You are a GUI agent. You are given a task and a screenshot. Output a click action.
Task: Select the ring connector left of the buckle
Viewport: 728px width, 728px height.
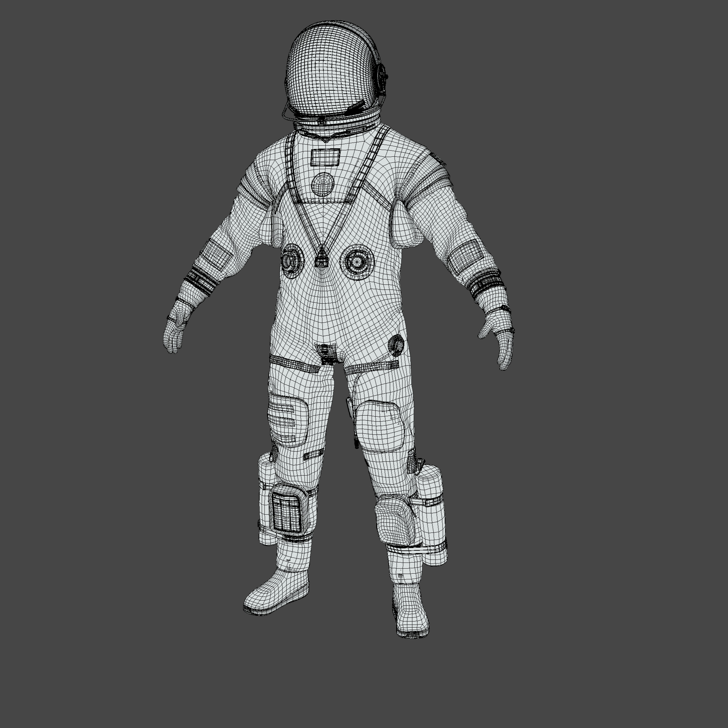point(291,261)
